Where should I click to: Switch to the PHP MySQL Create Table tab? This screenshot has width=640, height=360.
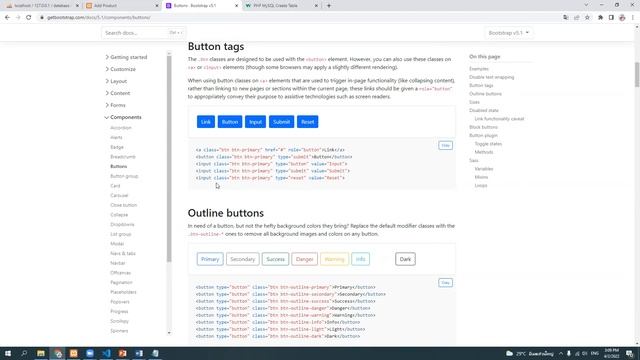click(x=282, y=6)
